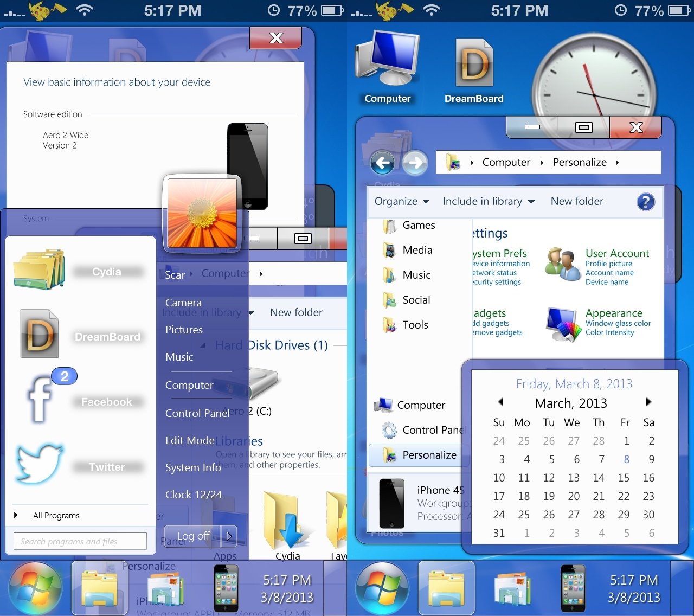Click the Log off button
Image resolution: width=694 pixels, height=616 pixels.
point(192,536)
